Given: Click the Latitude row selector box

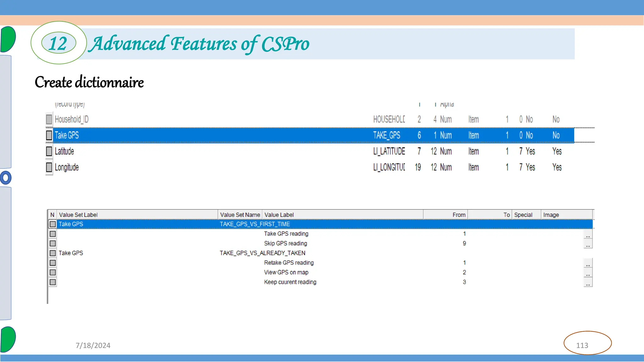Looking at the screenshot, I should tap(49, 151).
